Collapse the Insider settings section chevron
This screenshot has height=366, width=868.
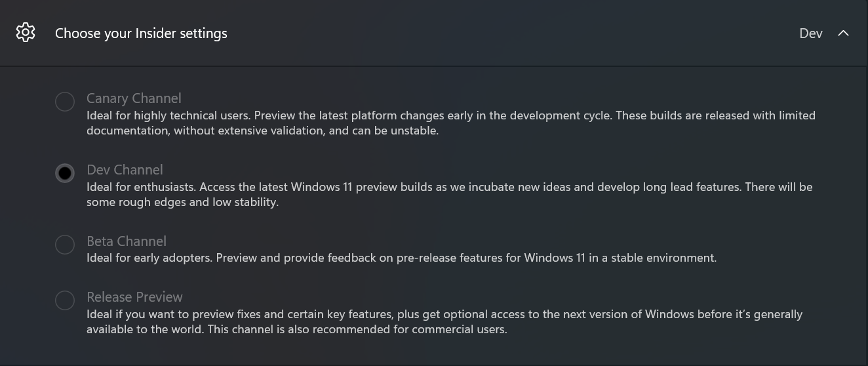tap(843, 33)
